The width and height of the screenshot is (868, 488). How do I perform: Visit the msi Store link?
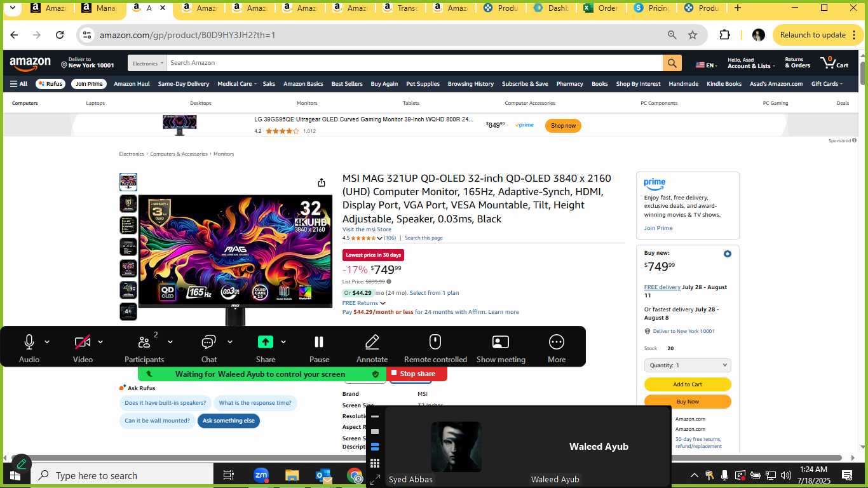367,229
